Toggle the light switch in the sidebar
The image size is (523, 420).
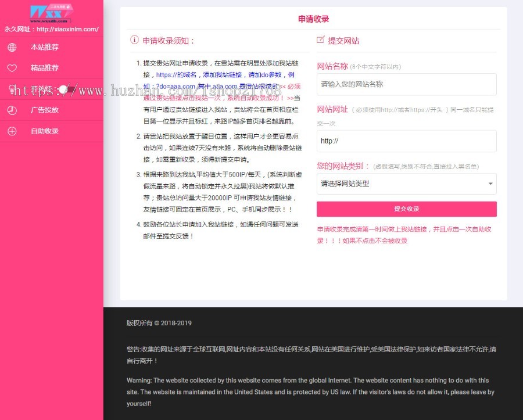(68, 89)
